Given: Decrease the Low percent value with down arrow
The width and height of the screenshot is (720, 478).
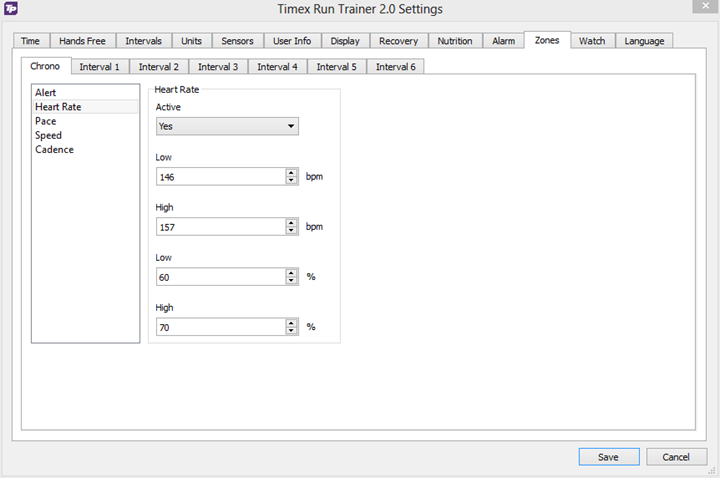Looking at the screenshot, I should tap(292, 281).
